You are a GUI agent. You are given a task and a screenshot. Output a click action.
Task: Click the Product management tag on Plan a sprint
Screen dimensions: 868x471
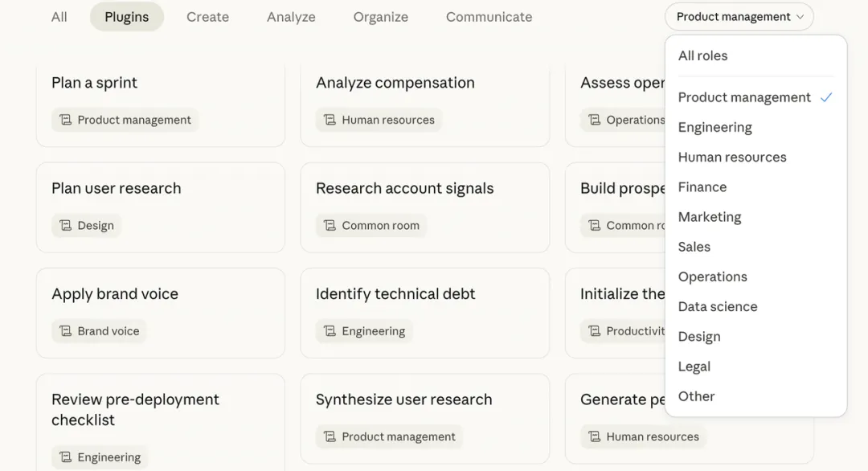coord(125,120)
